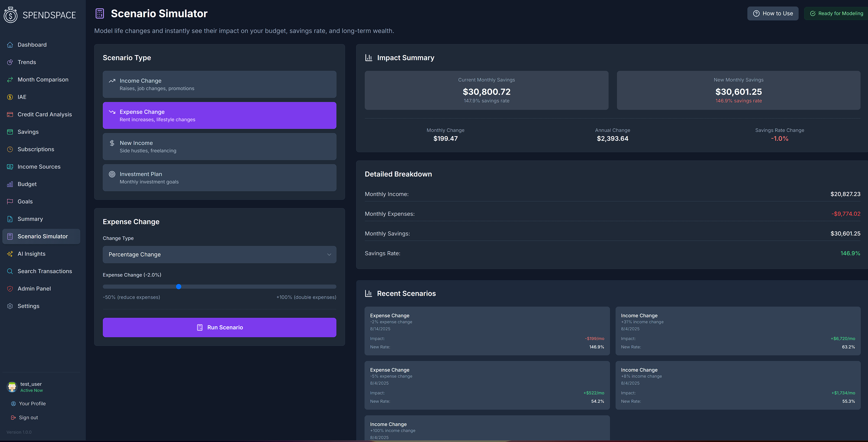Open Credit Card Analysis
Image resolution: width=868 pixels, height=442 pixels.
pos(41,114)
